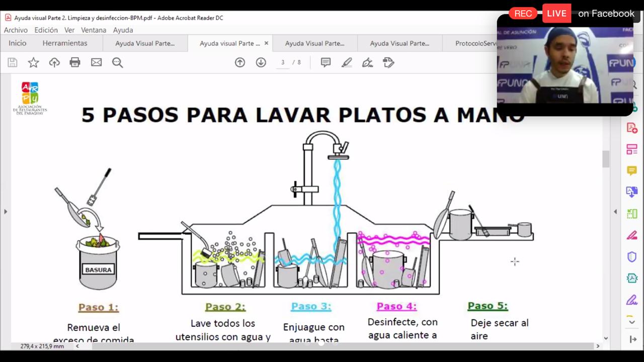
Task: Send file by email envelope icon
Action: pyautogui.click(x=96, y=62)
